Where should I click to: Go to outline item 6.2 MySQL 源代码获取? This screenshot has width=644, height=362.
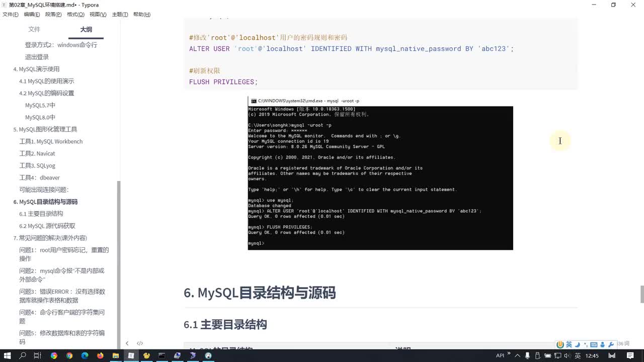pos(47,226)
